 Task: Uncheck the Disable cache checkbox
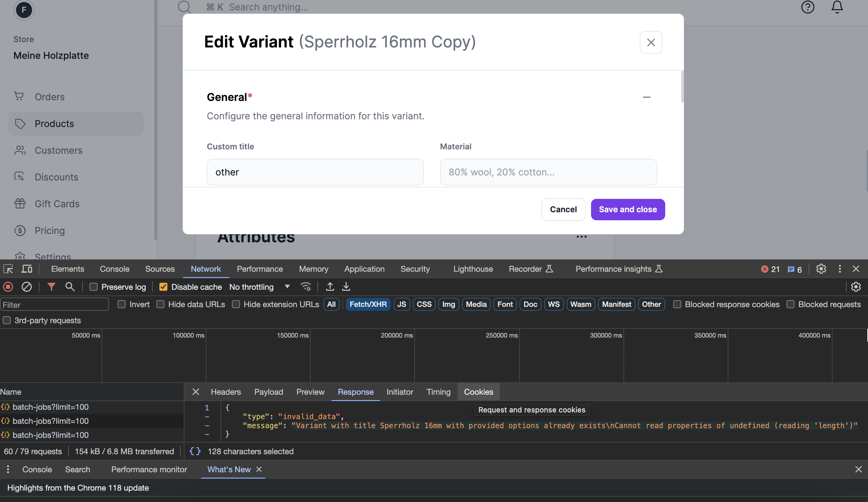click(x=163, y=287)
